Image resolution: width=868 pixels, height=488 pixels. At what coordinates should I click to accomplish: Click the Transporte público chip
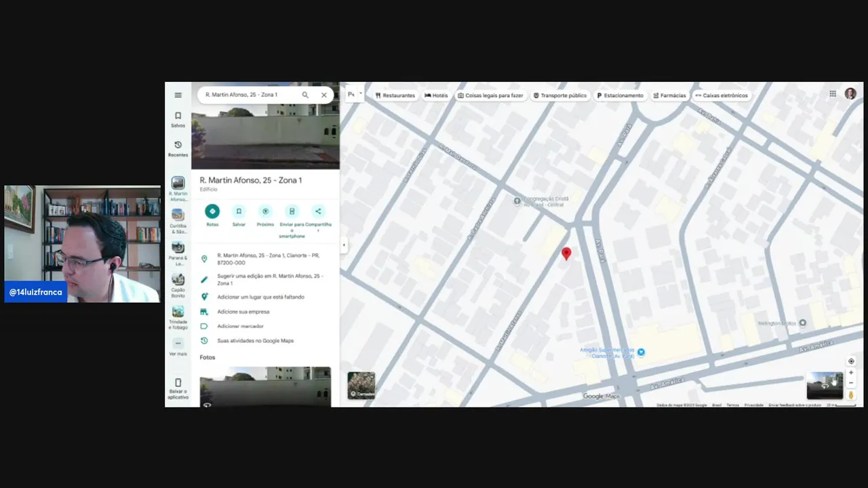click(560, 96)
